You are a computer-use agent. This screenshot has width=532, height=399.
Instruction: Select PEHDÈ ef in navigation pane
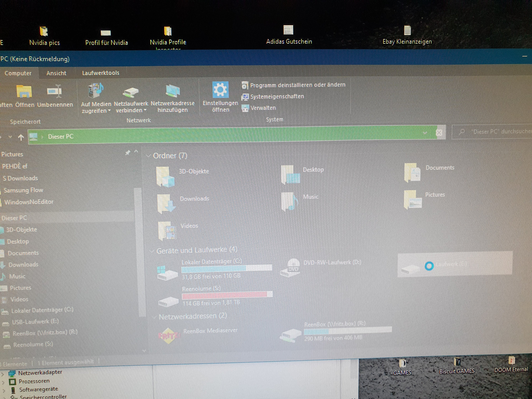point(15,166)
